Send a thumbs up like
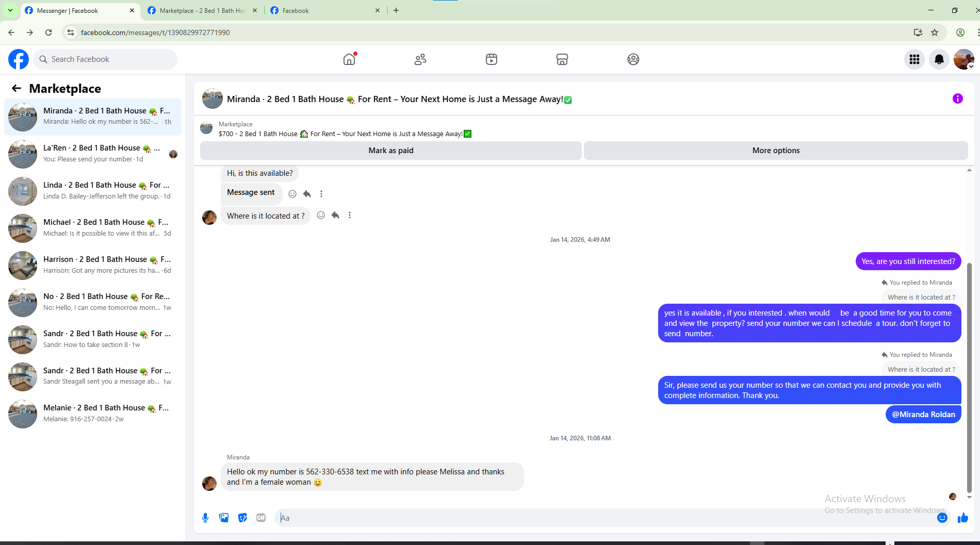Viewport: 980px width, 545px height. (x=962, y=518)
